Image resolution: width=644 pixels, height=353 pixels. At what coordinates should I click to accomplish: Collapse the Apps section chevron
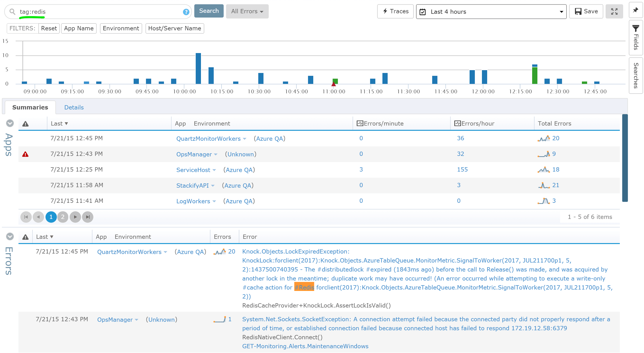pos(10,123)
